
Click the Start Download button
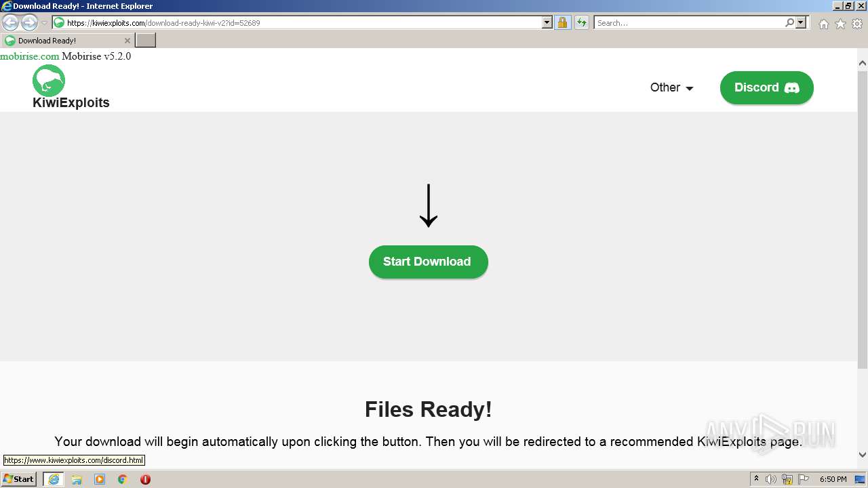point(428,262)
